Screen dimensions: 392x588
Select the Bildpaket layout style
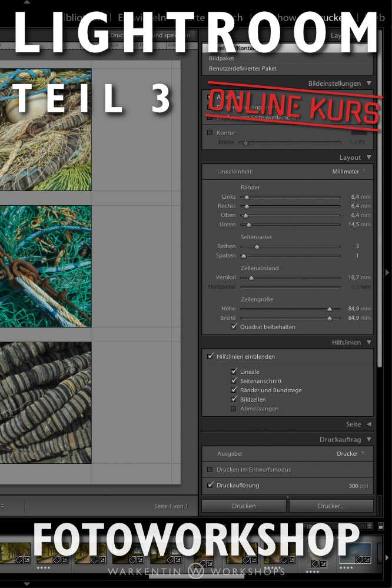[x=221, y=58]
